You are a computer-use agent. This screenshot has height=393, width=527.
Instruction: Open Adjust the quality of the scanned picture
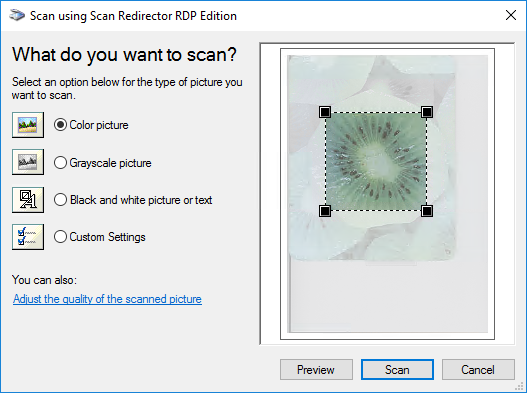[107, 299]
